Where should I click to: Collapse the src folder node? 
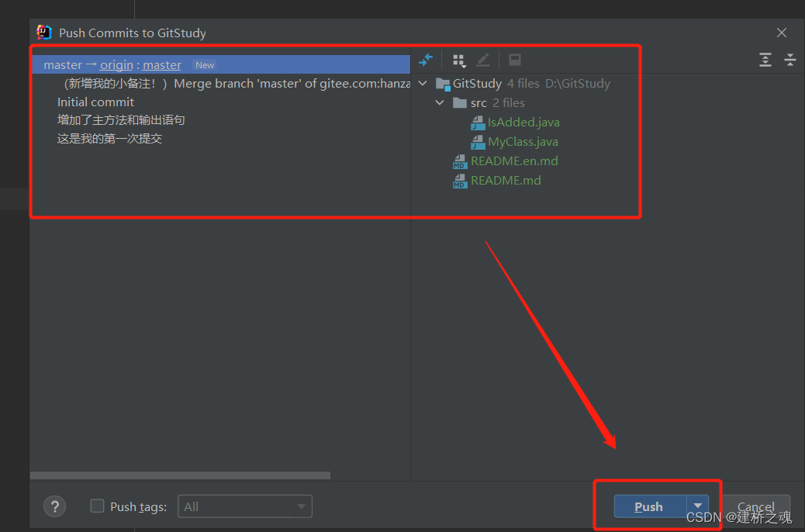(x=440, y=102)
